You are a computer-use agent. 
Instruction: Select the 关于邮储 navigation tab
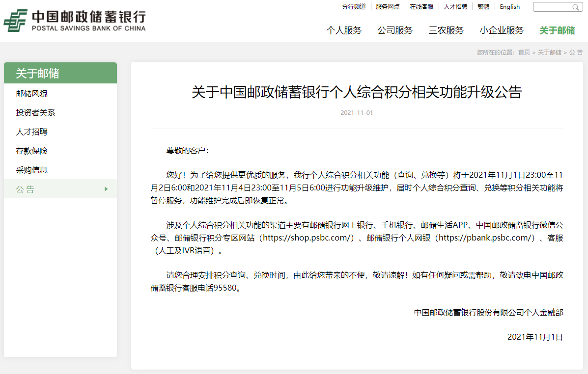click(557, 30)
